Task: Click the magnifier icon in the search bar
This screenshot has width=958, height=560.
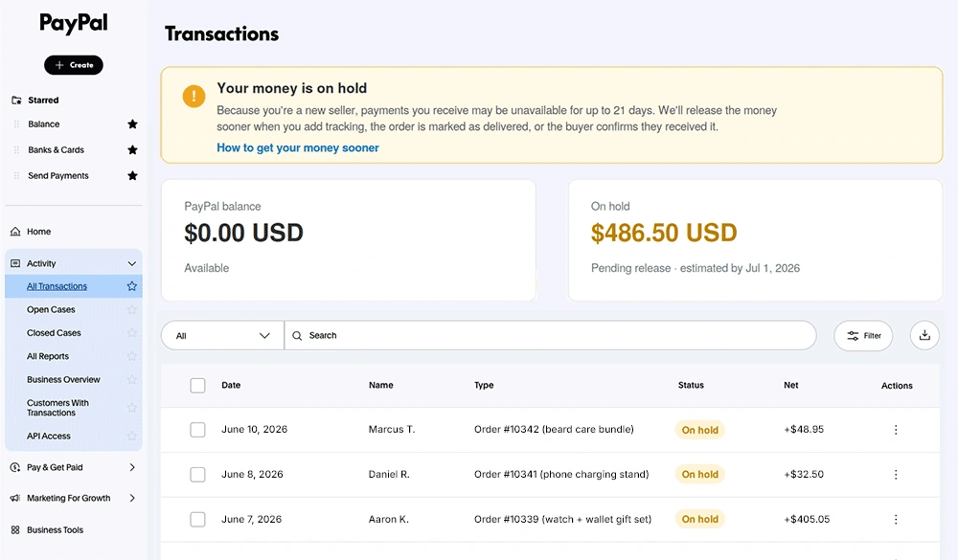Action: 297,335
